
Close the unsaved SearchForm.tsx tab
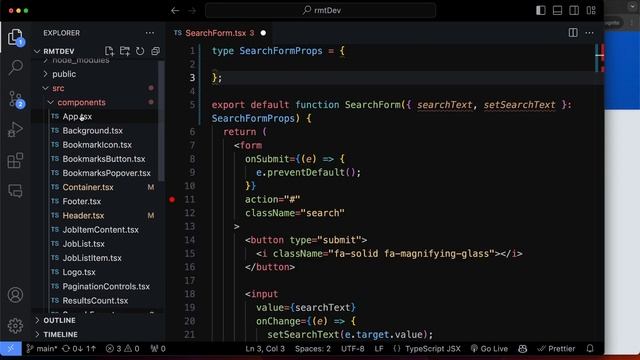pos(263,33)
